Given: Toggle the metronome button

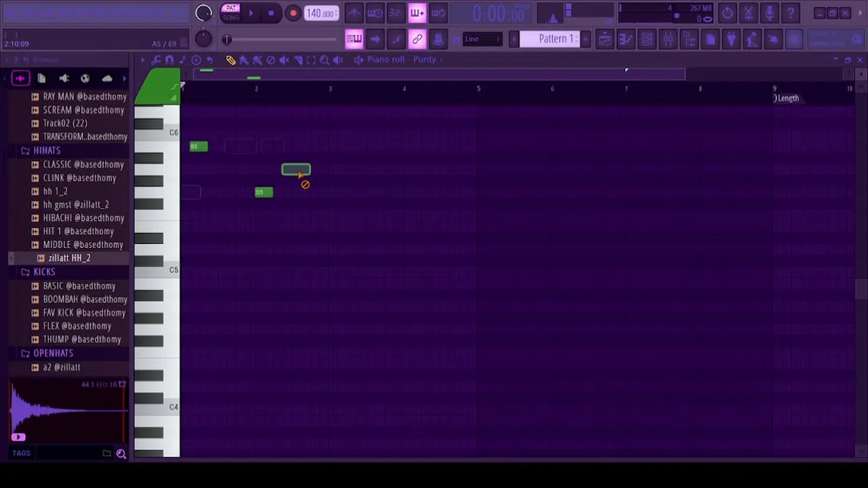Looking at the screenshot, I should (x=354, y=13).
